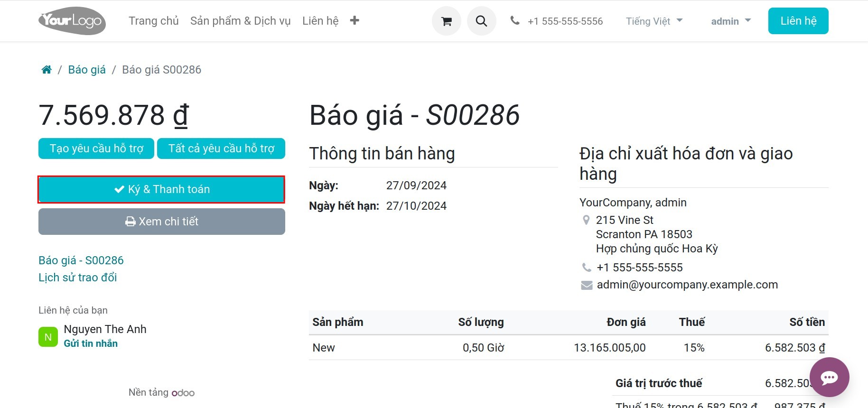
Task: Click admin@yourcompany.example.com email text
Action: pyautogui.click(x=687, y=285)
